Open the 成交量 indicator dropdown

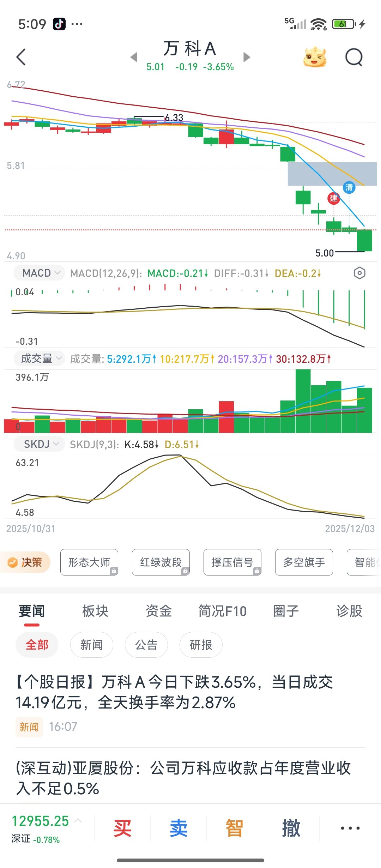39,358
